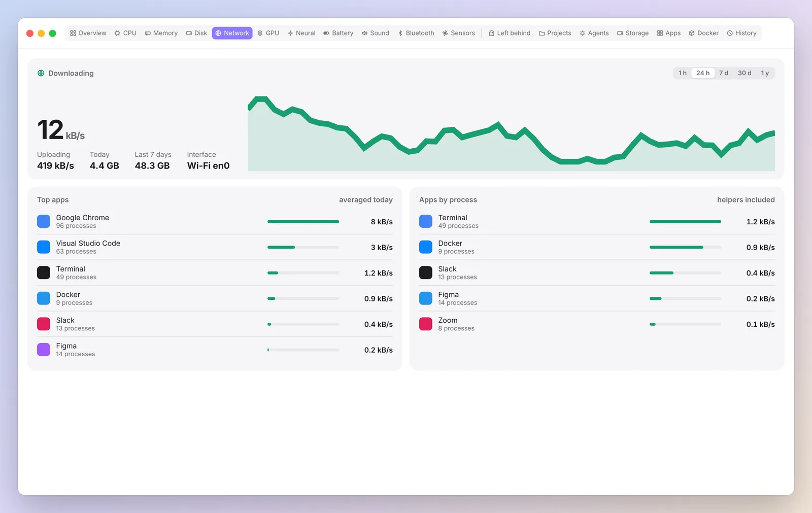Select the GPU tab
The image size is (812, 513).
(268, 33)
